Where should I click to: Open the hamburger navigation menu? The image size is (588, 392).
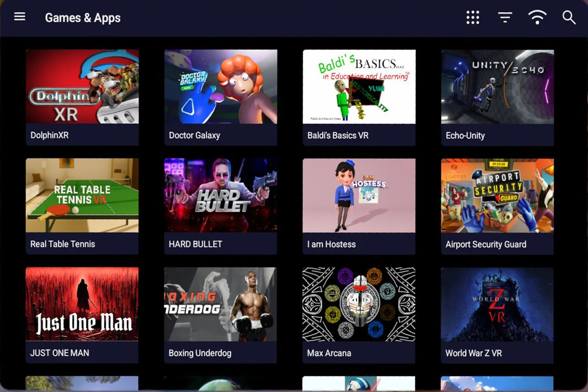pos(20,16)
